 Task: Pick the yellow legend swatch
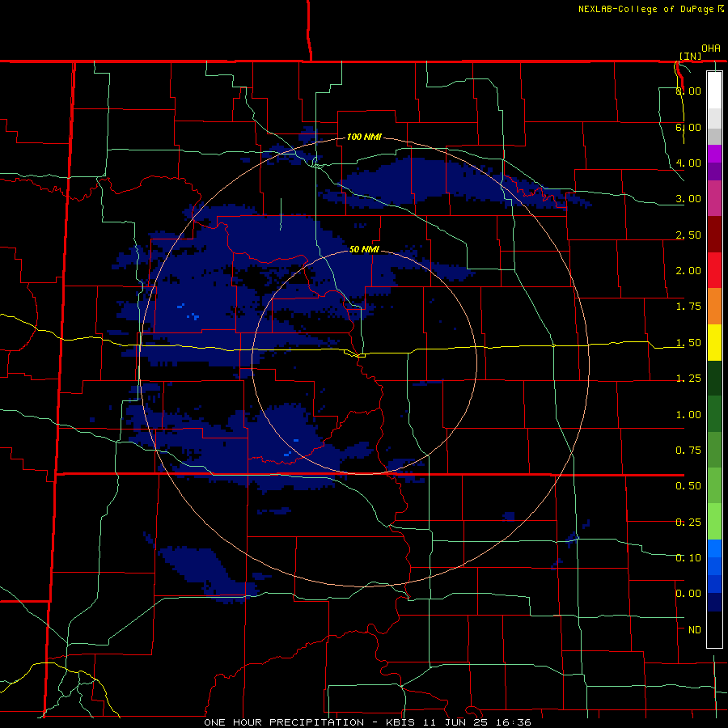[x=714, y=342]
